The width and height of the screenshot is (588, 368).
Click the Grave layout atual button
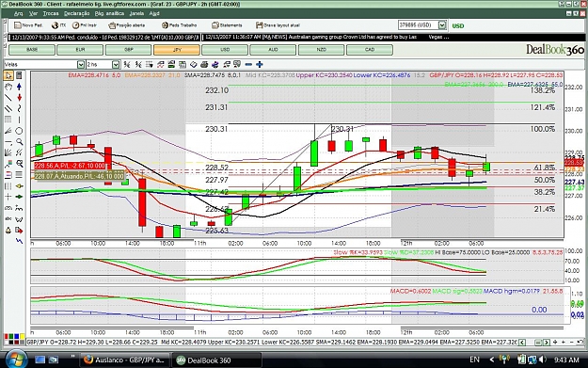pos(278,25)
